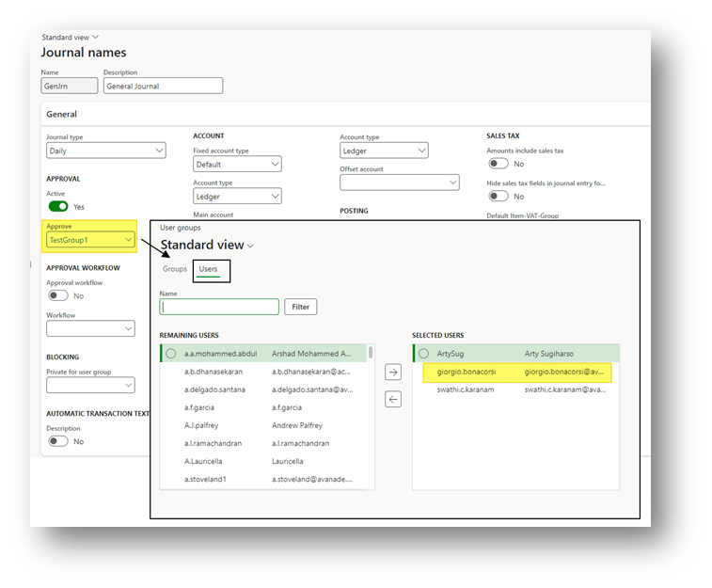712x588 pixels.
Task: Select radio circle for a.a.mohammed.abdul row
Action: tap(171, 354)
